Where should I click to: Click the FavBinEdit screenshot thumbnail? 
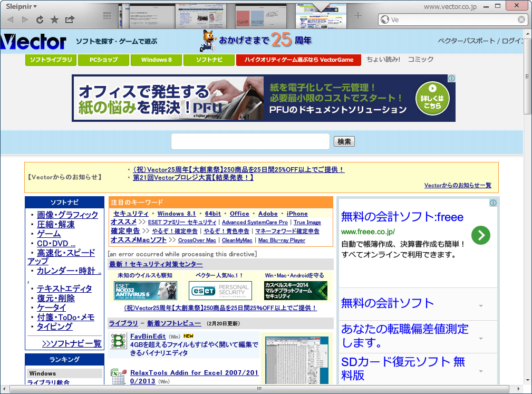[x=297, y=360]
